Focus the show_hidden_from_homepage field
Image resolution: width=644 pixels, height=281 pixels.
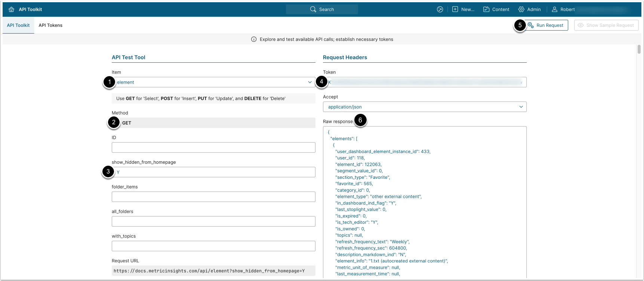[213, 172]
